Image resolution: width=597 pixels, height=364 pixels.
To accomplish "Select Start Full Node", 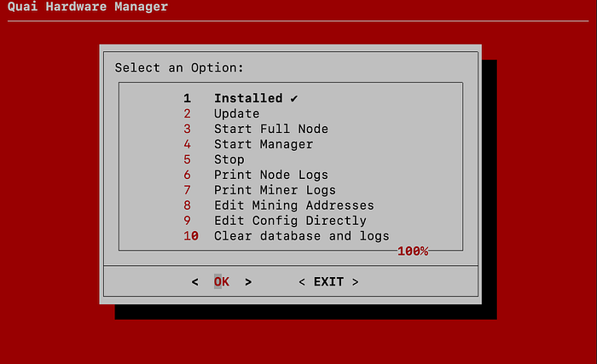I will pos(256,129).
